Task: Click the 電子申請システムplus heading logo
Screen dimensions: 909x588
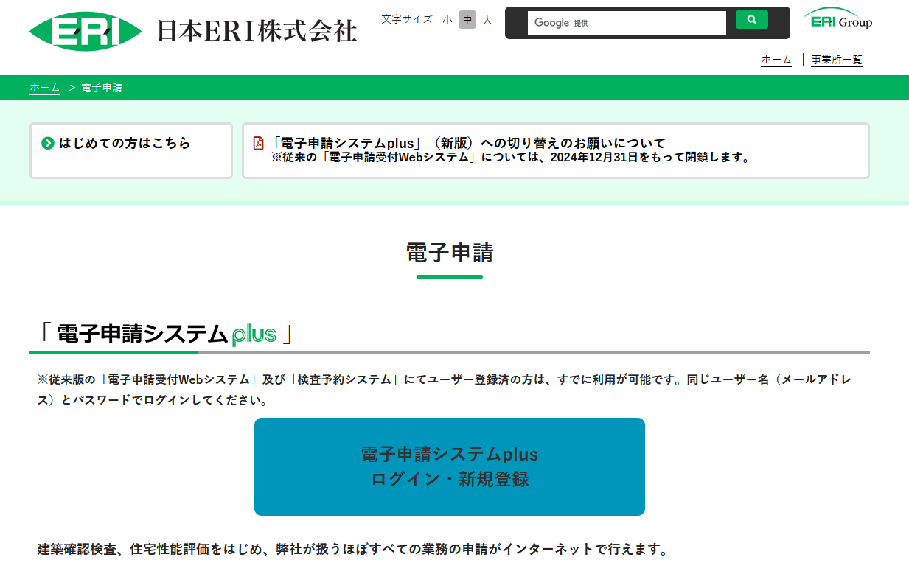Action: (167, 334)
